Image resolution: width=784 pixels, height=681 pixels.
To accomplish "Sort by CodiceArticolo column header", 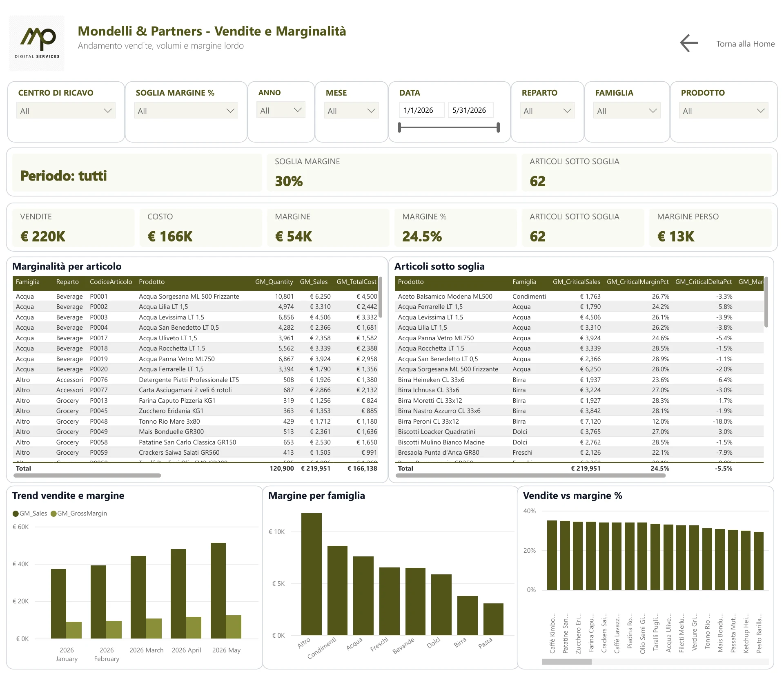I will pos(111,282).
